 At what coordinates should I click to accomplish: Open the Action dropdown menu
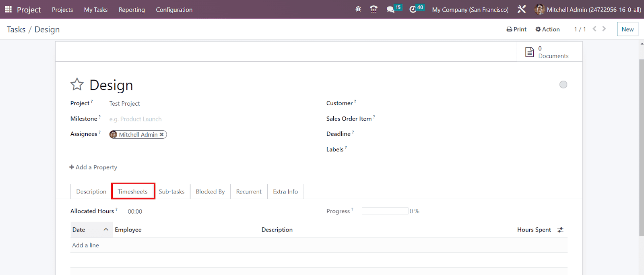[x=547, y=29]
